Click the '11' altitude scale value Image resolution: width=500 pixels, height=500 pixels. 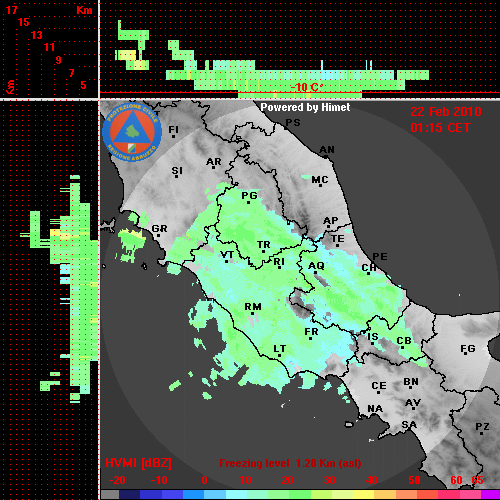point(49,47)
